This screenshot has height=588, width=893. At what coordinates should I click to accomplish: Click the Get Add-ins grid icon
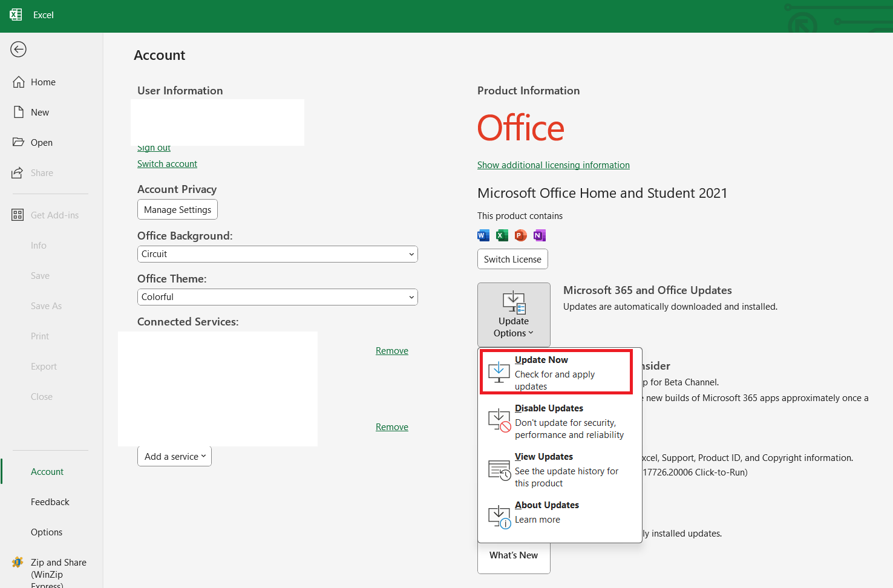18,215
